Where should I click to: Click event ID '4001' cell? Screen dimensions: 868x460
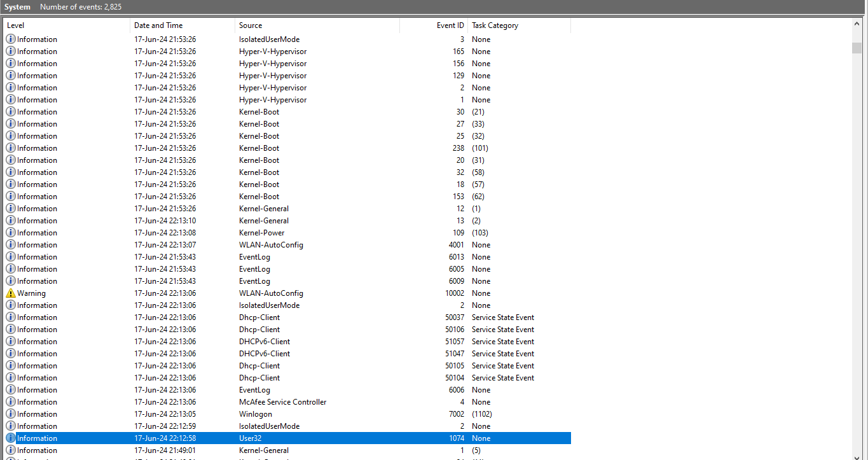457,245
